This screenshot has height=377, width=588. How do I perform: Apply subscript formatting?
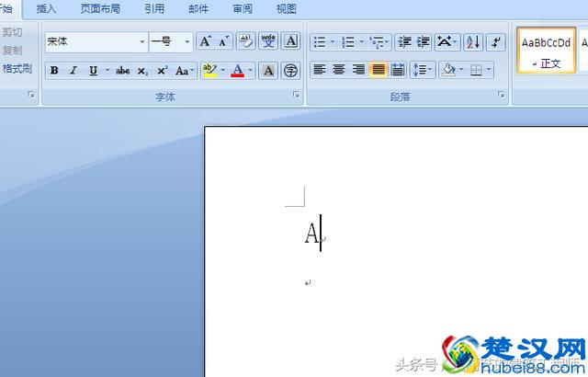point(142,71)
